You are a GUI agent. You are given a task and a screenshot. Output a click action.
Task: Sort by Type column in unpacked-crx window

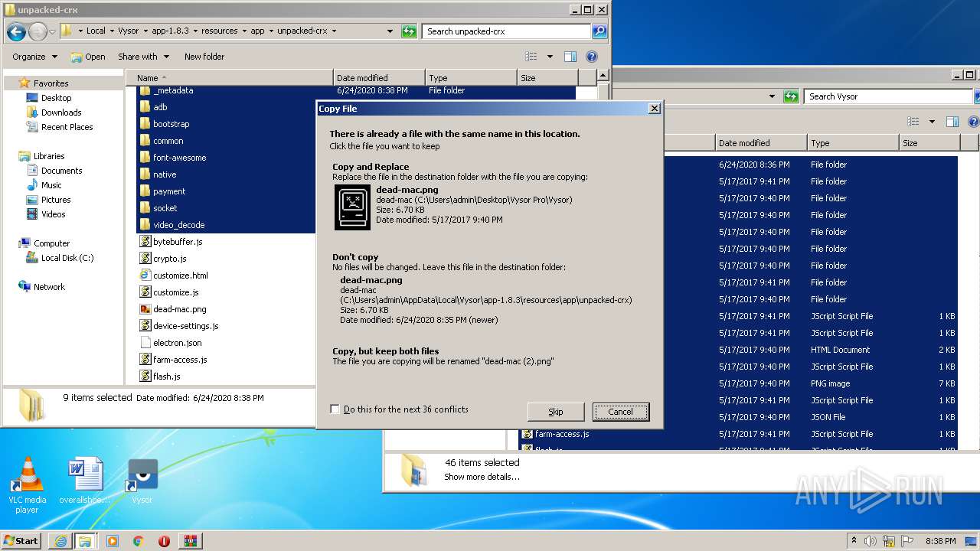click(471, 78)
